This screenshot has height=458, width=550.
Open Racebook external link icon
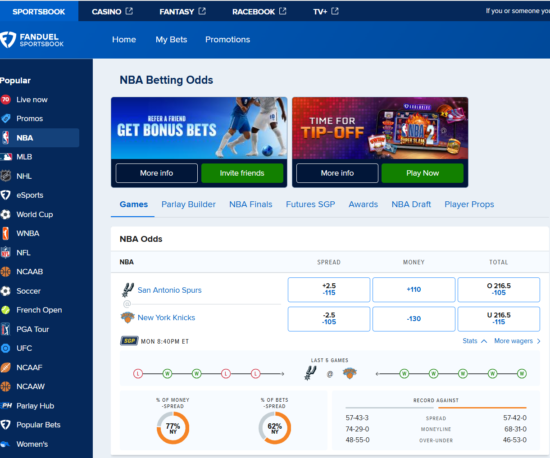click(x=283, y=11)
